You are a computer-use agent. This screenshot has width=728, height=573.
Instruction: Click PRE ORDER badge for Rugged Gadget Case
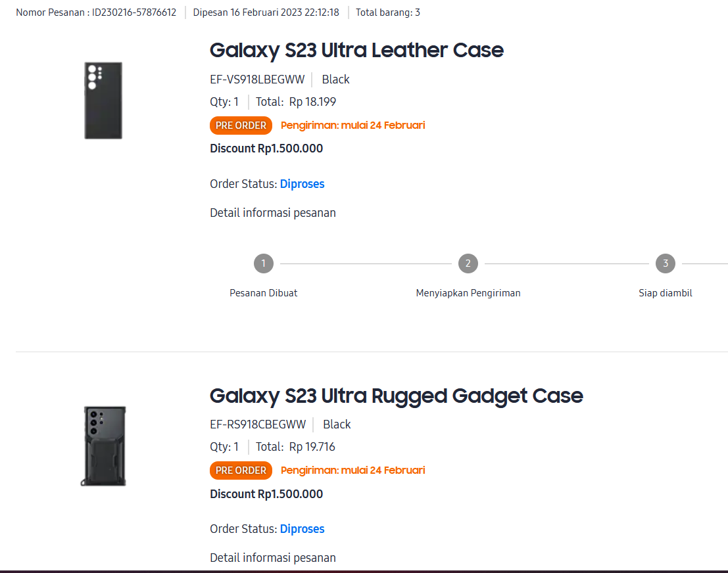coord(241,470)
